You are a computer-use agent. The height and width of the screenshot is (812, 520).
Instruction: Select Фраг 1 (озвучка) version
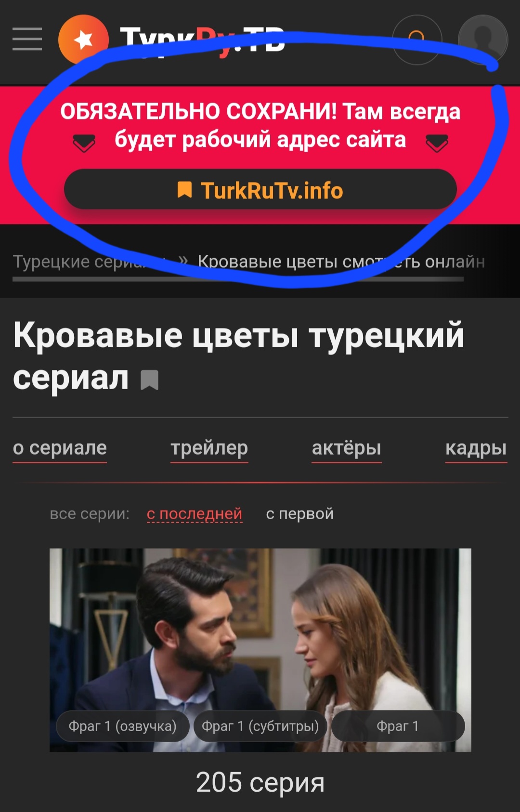click(x=123, y=726)
